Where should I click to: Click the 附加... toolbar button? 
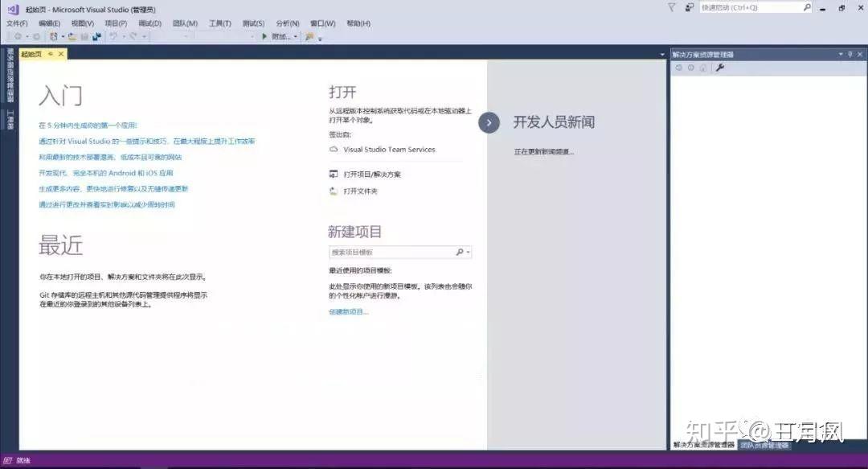pos(281,36)
